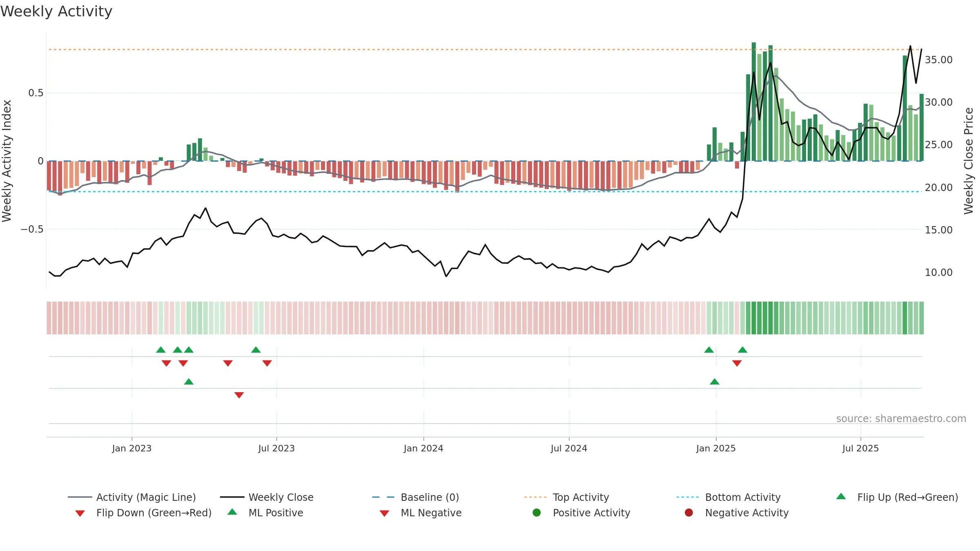Click the −0.5 activity index tick
The height and width of the screenshot is (551, 980).
click(x=32, y=229)
